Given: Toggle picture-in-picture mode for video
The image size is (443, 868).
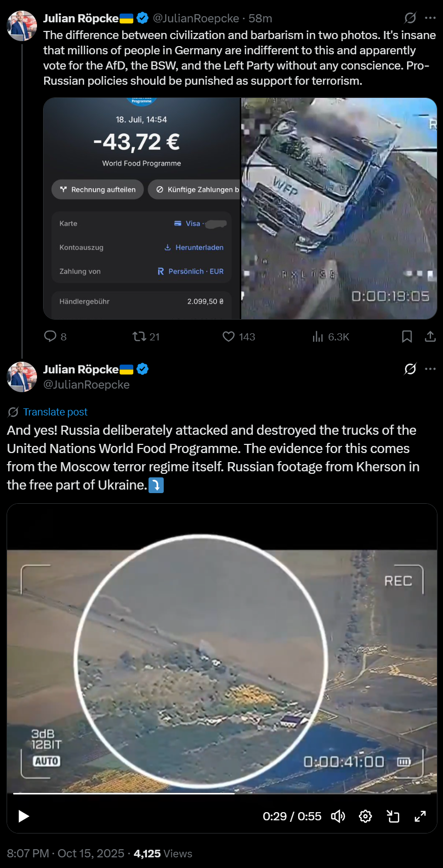Looking at the screenshot, I should pyautogui.click(x=393, y=816).
